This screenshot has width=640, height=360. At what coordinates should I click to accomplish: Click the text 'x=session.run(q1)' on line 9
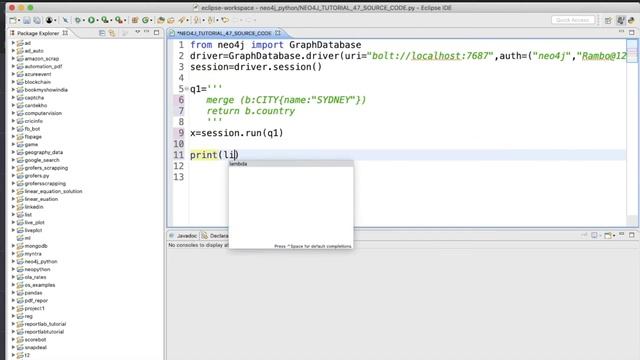(x=236, y=133)
